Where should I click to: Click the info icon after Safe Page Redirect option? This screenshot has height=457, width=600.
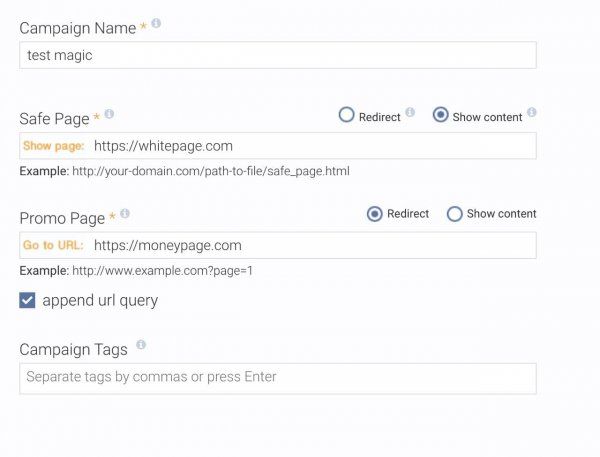(x=410, y=114)
